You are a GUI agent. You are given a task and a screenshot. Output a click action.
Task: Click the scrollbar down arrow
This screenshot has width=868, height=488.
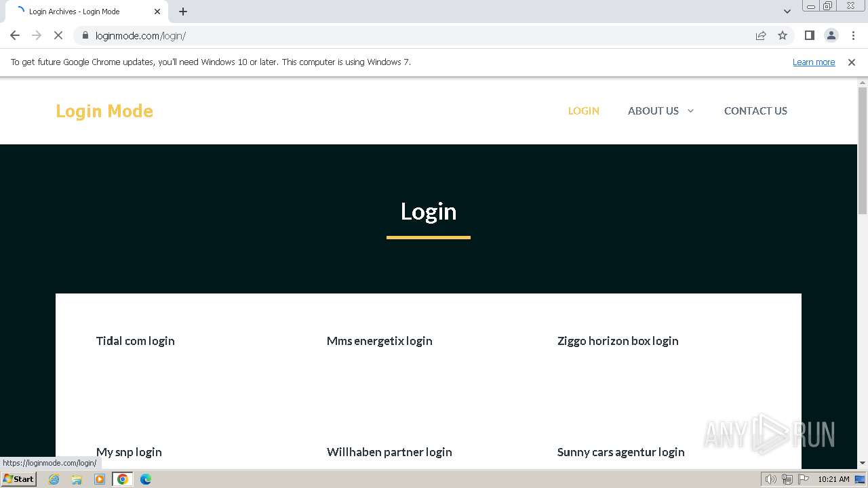[863, 464]
